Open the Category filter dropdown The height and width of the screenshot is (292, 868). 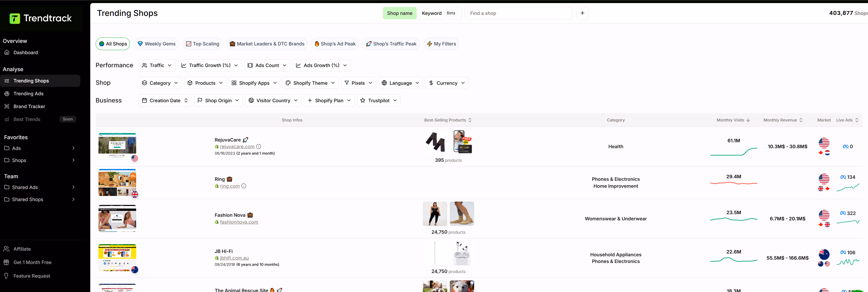[x=160, y=83]
